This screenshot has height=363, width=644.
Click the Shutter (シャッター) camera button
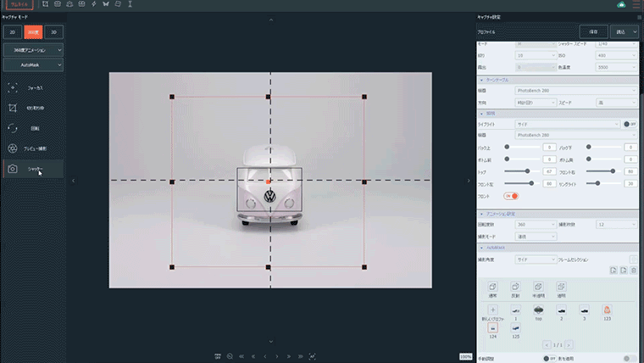click(x=33, y=169)
